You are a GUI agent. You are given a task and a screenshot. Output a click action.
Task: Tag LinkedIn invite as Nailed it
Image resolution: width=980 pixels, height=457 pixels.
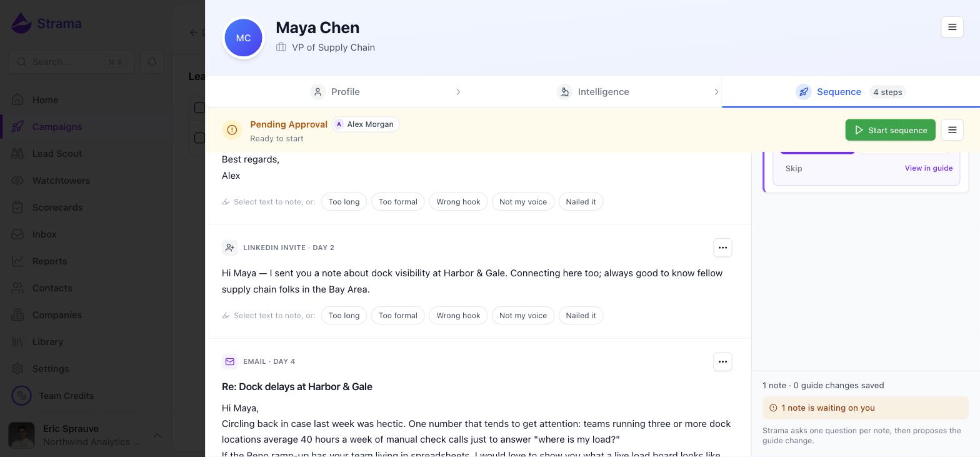(x=581, y=316)
